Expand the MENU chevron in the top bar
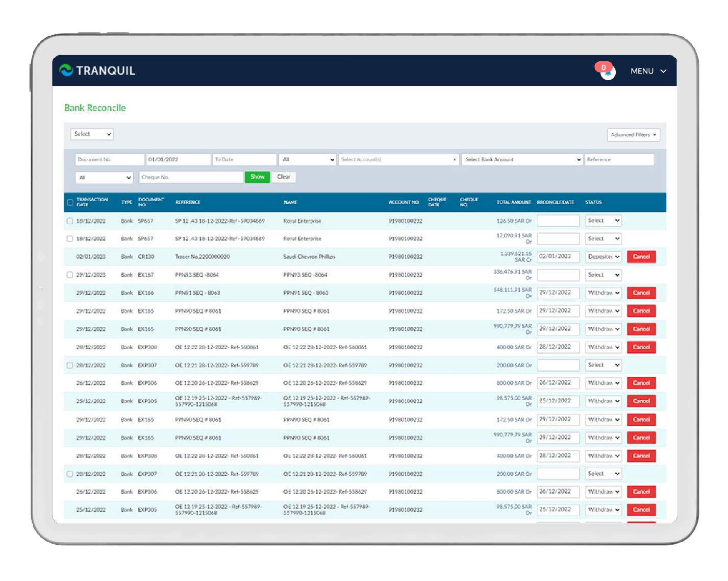This screenshot has width=728, height=581. (663, 71)
